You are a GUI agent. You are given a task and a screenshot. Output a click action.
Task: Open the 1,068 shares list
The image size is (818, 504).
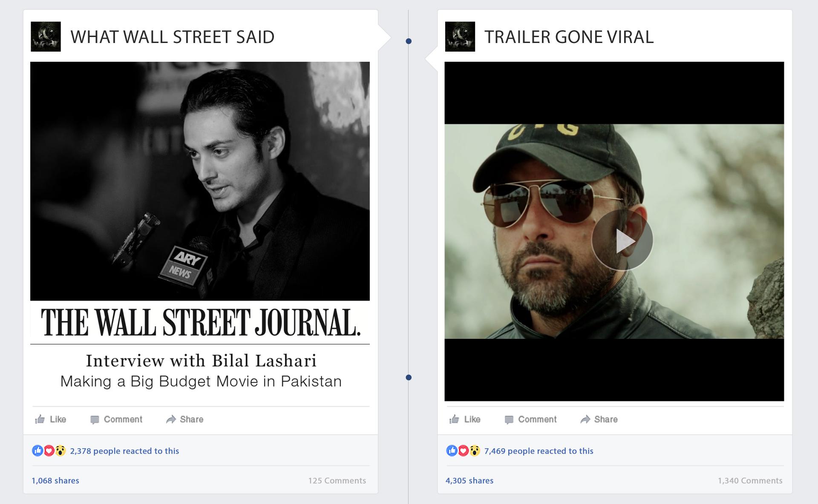pyautogui.click(x=55, y=481)
